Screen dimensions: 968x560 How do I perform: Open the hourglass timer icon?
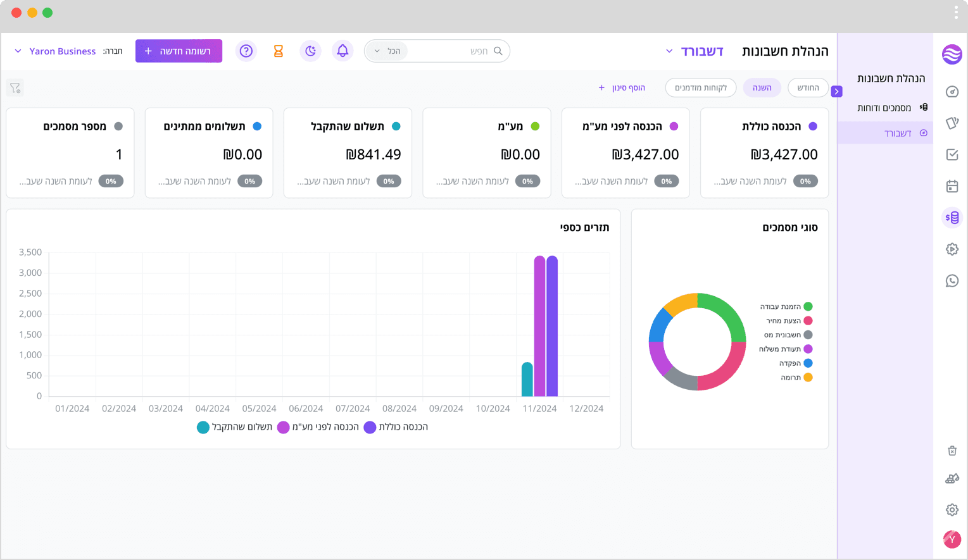point(278,51)
